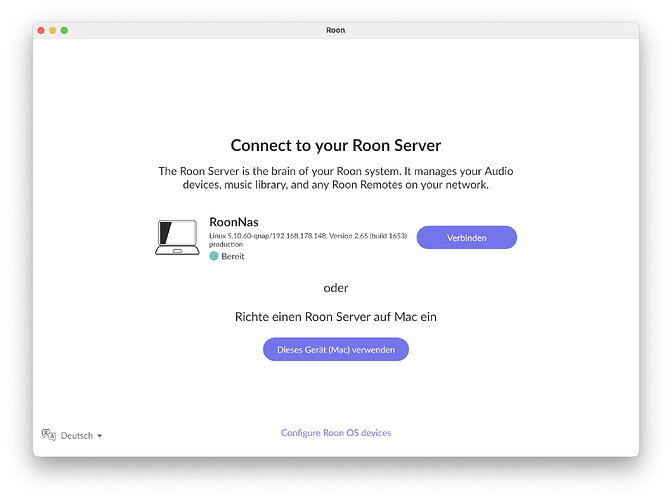
Task: Click the Connect to your Roon Server heading
Action: [336, 146]
